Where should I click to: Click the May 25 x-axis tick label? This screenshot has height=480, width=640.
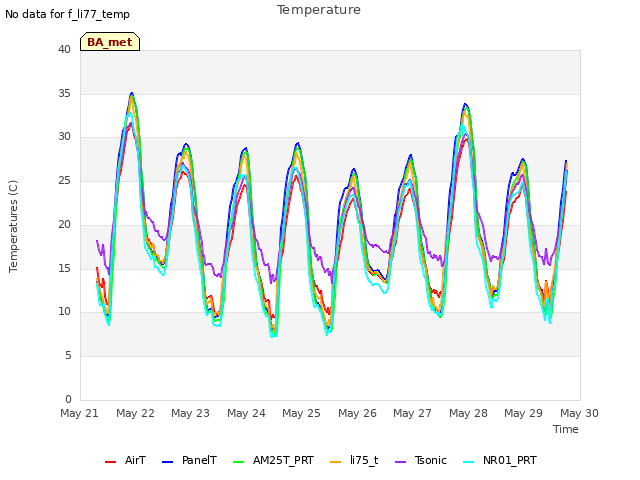coord(301,413)
